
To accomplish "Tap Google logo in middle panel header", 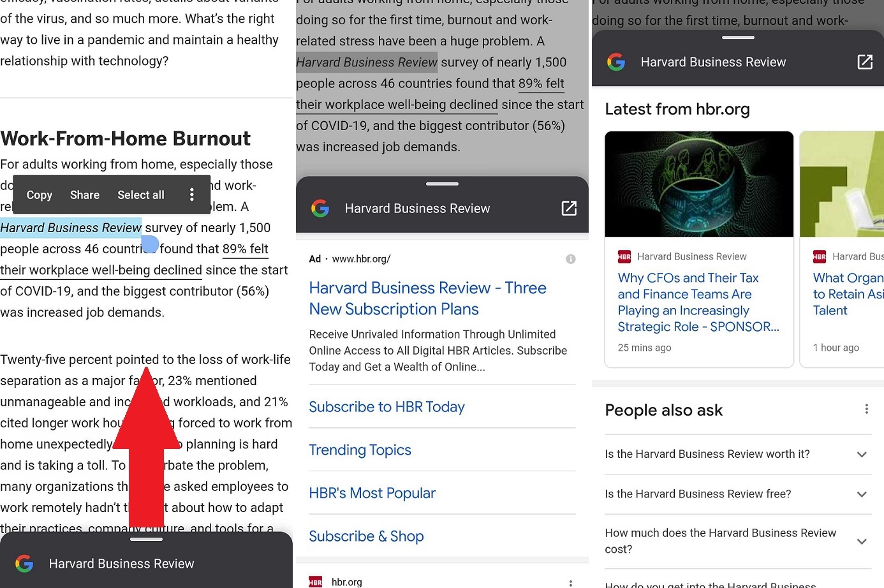I will point(320,208).
